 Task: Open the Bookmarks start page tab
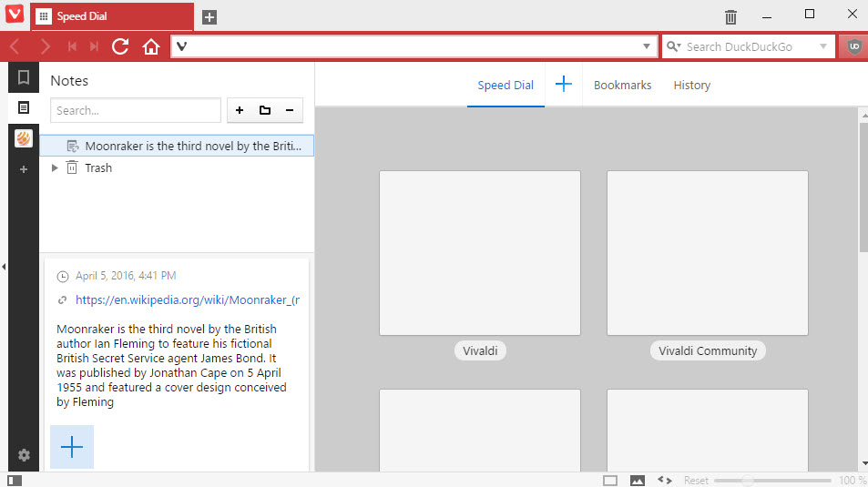click(x=622, y=86)
